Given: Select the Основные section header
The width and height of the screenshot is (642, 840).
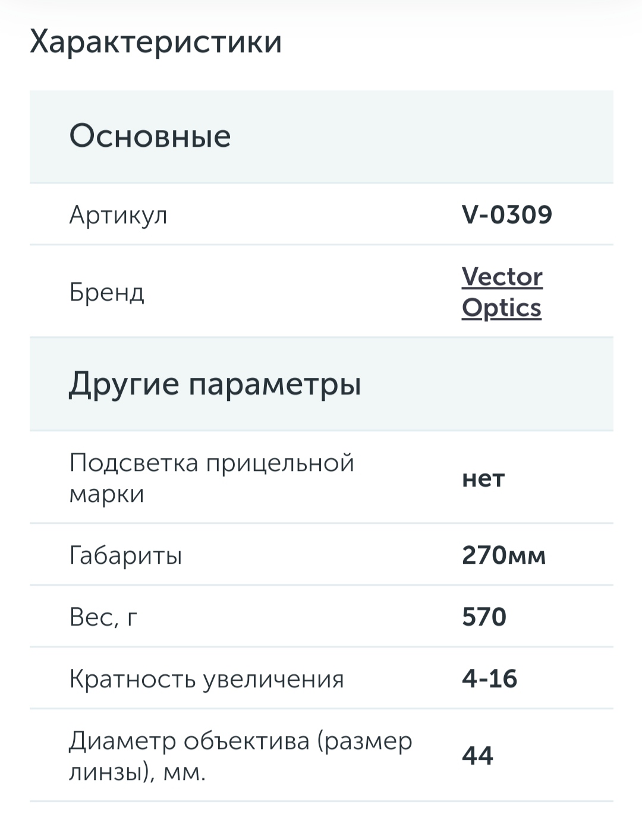Looking at the screenshot, I should [x=150, y=136].
